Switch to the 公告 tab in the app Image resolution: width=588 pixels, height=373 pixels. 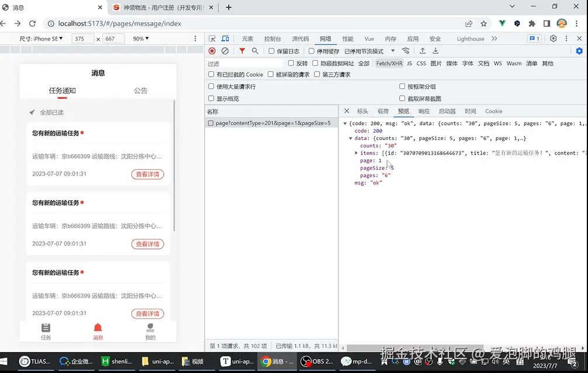coord(141,90)
